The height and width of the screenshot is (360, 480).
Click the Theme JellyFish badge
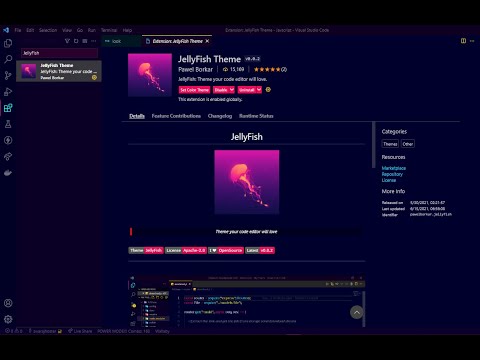click(x=146, y=250)
